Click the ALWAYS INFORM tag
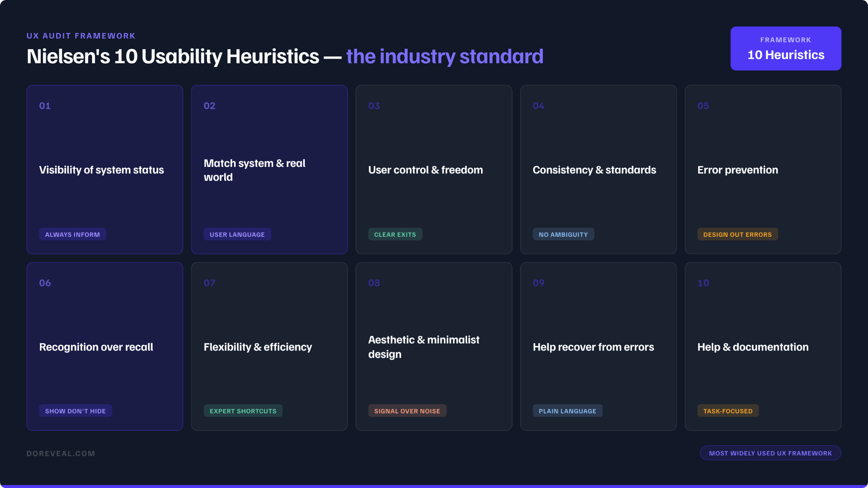868x488 pixels. [72, 234]
